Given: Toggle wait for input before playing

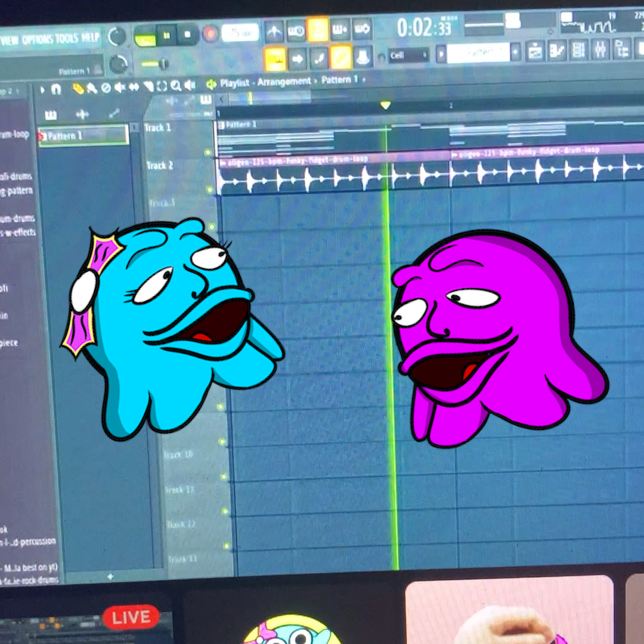Looking at the screenshot, I should pyautogui.click(x=296, y=30).
